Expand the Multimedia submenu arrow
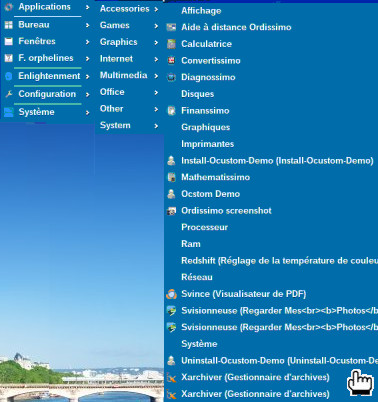This screenshot has height=402, width=378. (156, 76)
